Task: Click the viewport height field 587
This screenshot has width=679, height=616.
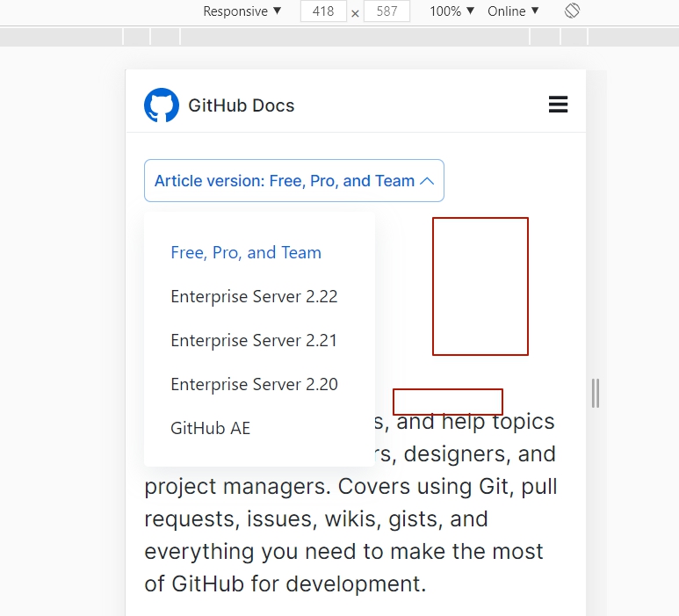Action: [386, 11]
